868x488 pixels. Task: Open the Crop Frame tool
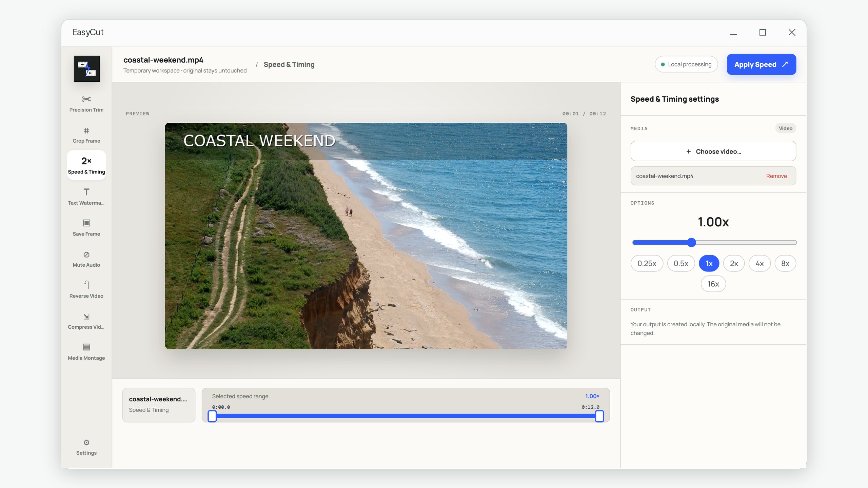[x=86, y=135]
